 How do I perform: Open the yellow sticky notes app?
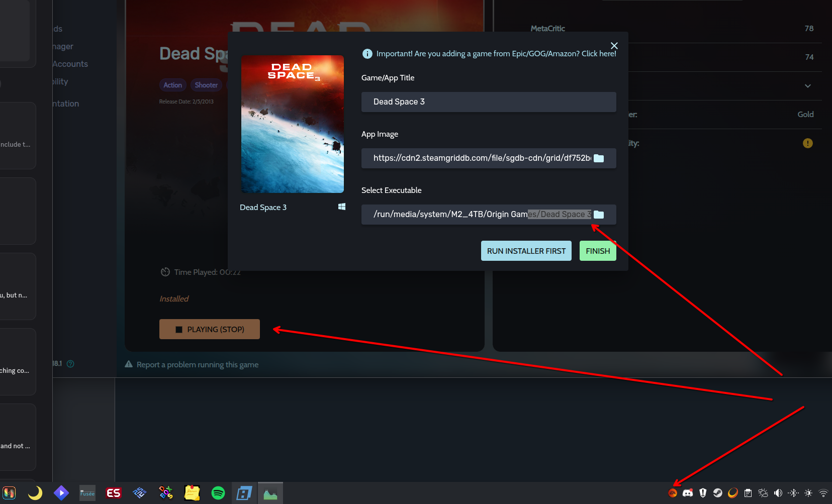pyautogui.click(x=192, y=493)
